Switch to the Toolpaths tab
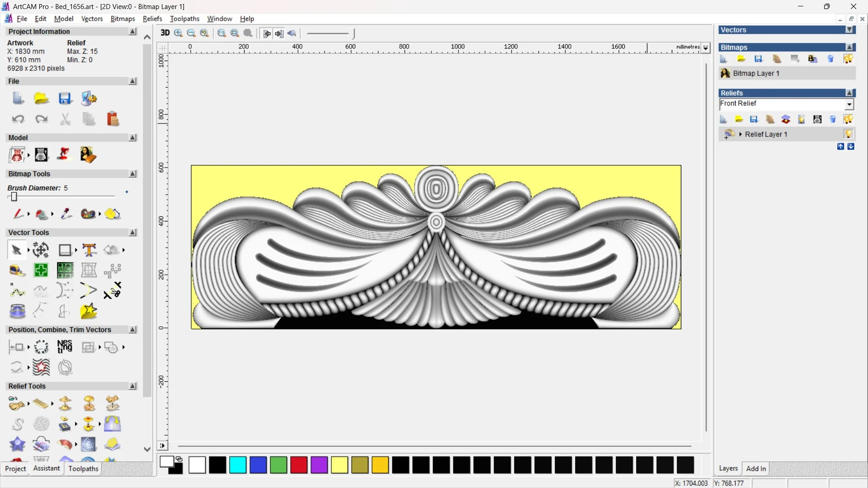Viewport: 868px width, 488px height. pyautogui.click(x=83, y=469)
